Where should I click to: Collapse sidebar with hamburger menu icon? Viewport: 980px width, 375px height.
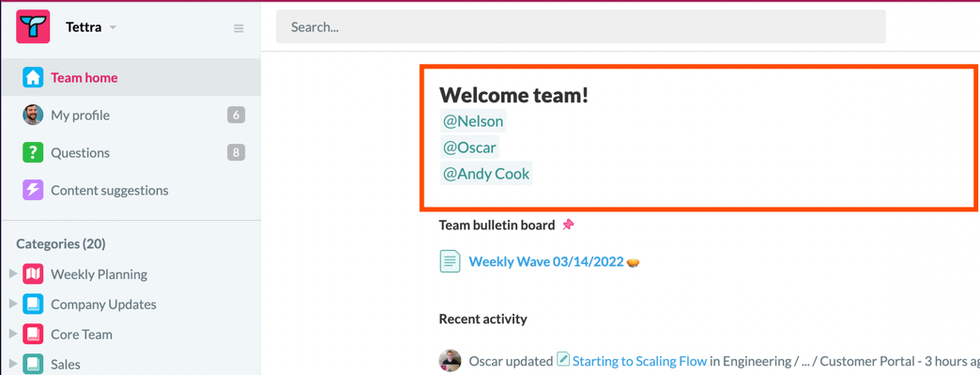pos(238,28)
